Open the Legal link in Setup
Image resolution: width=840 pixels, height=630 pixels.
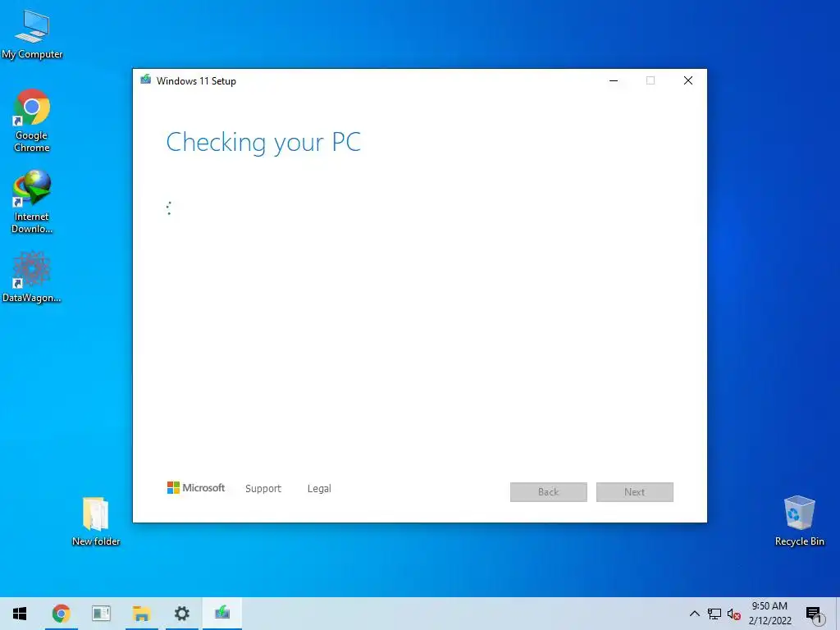click(319, 489)
